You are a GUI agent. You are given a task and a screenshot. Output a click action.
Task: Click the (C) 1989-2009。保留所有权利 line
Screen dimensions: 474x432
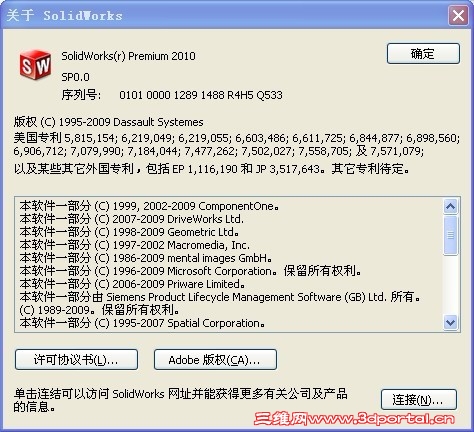point(99,310)
